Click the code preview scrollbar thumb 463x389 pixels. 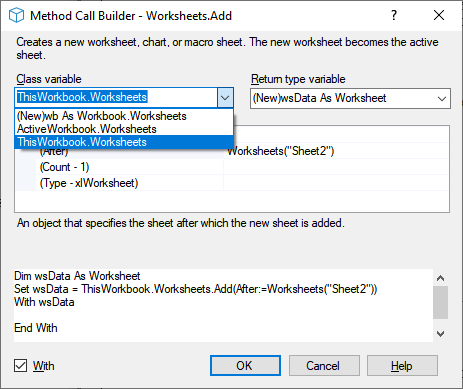440,302
